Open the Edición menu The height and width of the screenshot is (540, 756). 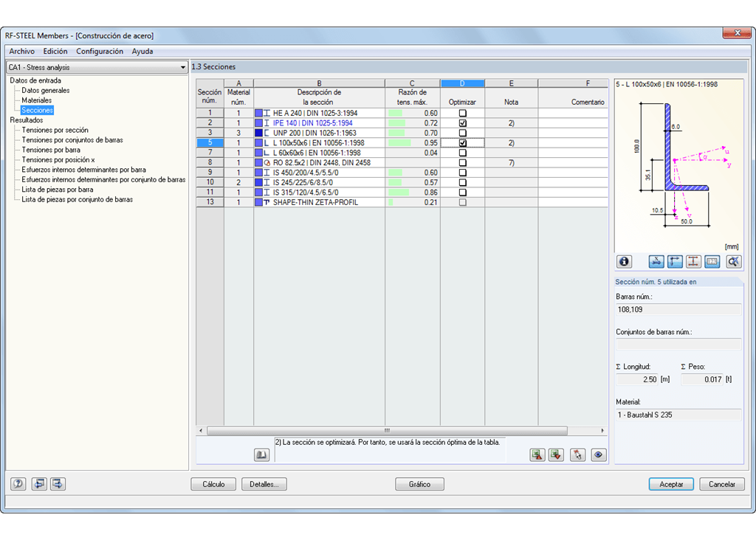coord(55,51)
